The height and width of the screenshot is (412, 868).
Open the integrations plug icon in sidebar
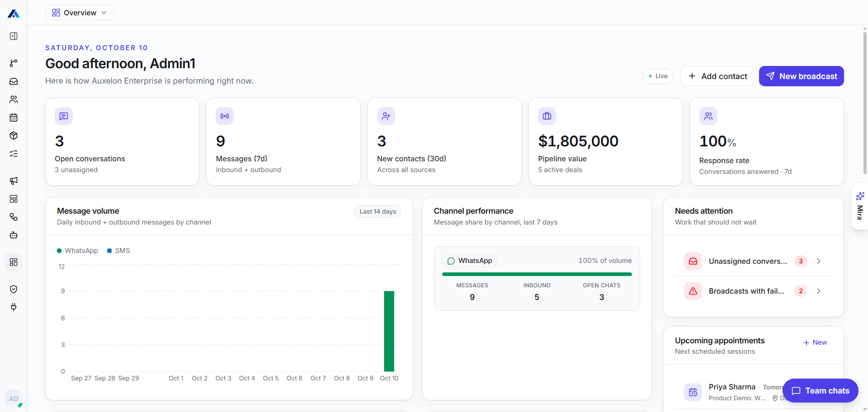tap(14, 307)
